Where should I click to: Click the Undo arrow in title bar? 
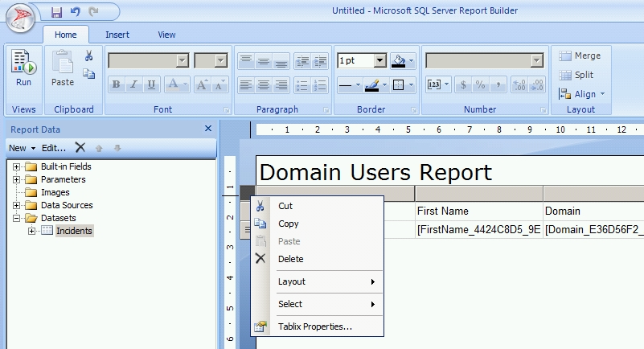[76, 12]
